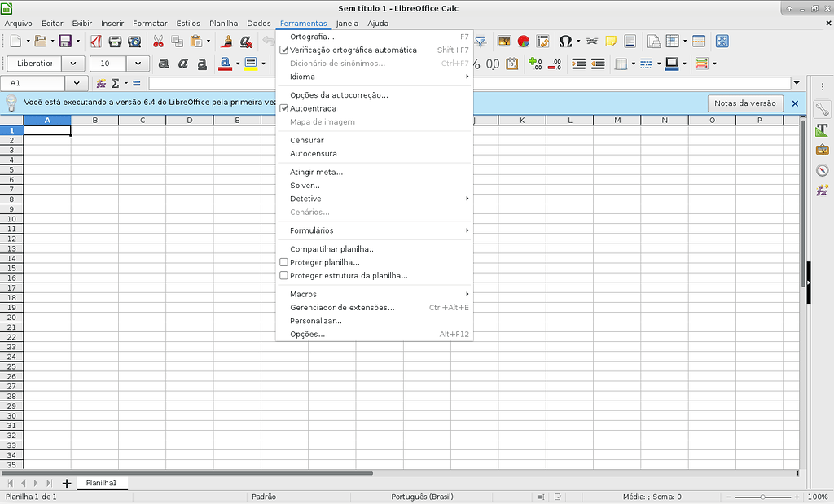Click the New document icon
The image size is (834, 504).
point(15,41)
